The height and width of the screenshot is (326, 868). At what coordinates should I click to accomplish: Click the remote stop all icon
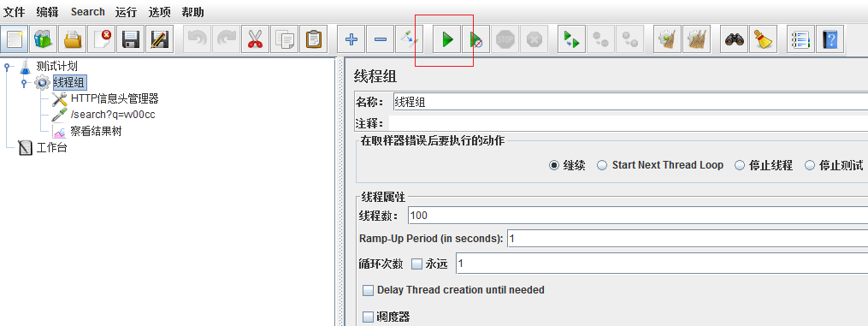pos(600,39)
